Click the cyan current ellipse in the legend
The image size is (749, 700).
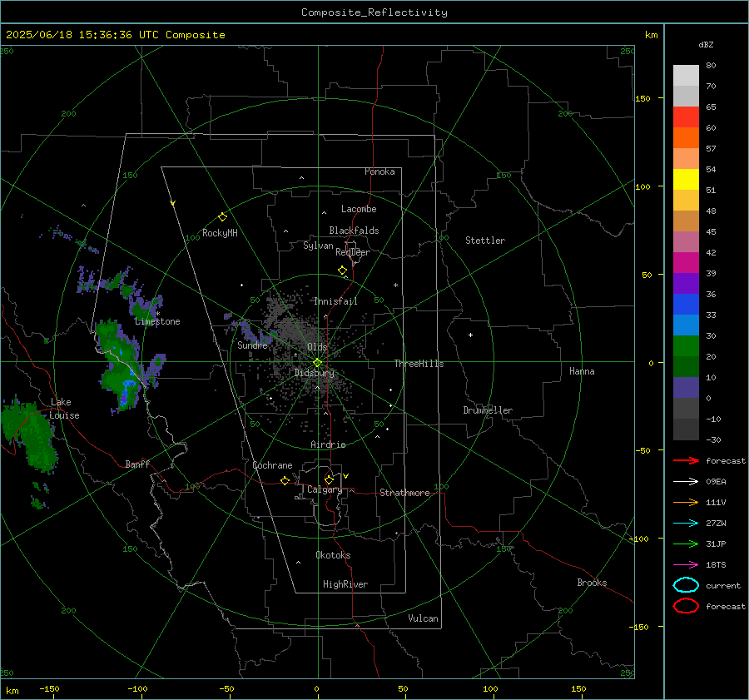[x=686, y=585]
